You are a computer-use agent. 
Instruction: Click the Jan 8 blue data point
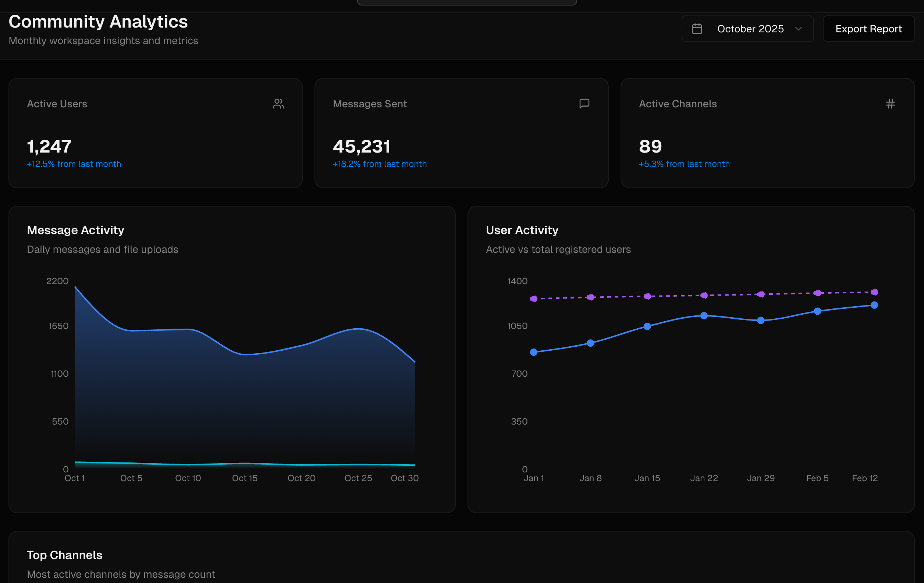(x=590, y=343)
